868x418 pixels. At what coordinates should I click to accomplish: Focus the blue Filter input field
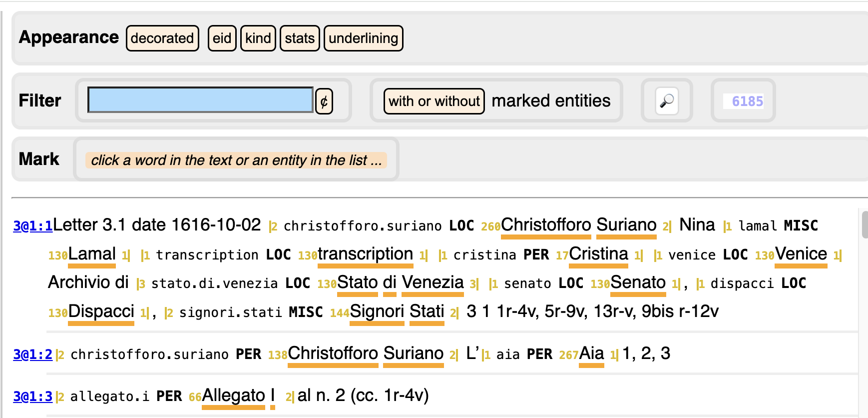coord(200,100)
